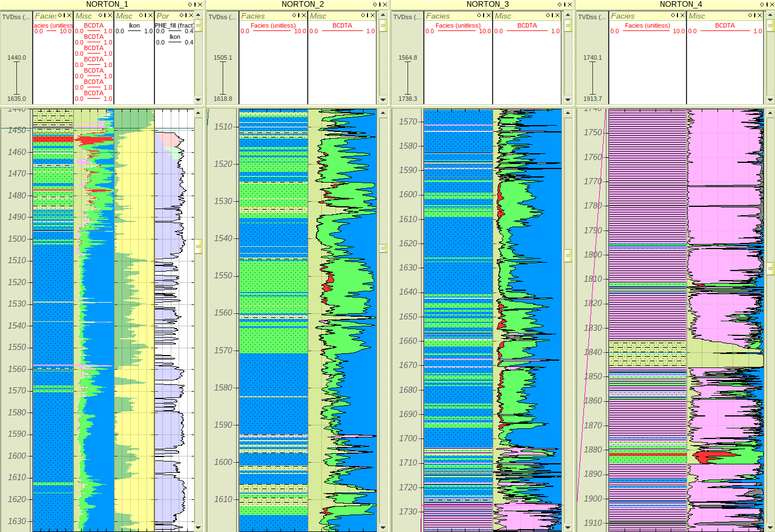
Task: Click bar icon on NORTON_2 Facies track header
Action: click(x=299, y=15)
